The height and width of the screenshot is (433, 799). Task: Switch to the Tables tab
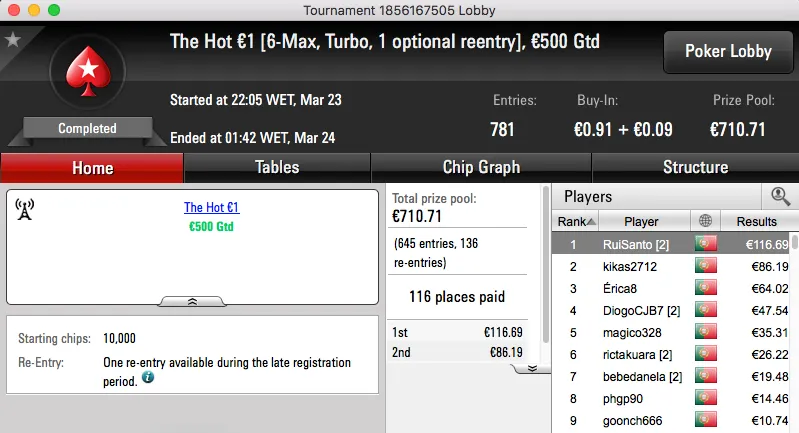[277, 167]
